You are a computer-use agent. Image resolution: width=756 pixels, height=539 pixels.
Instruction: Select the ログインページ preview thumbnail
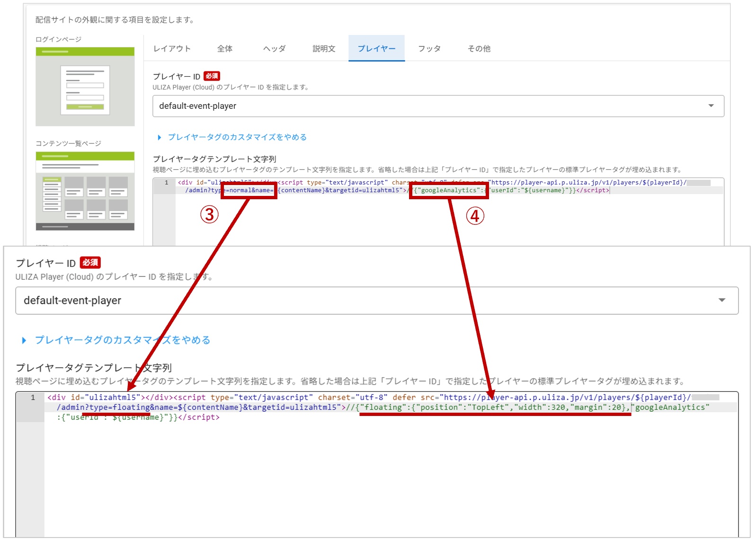click(85, 87)
